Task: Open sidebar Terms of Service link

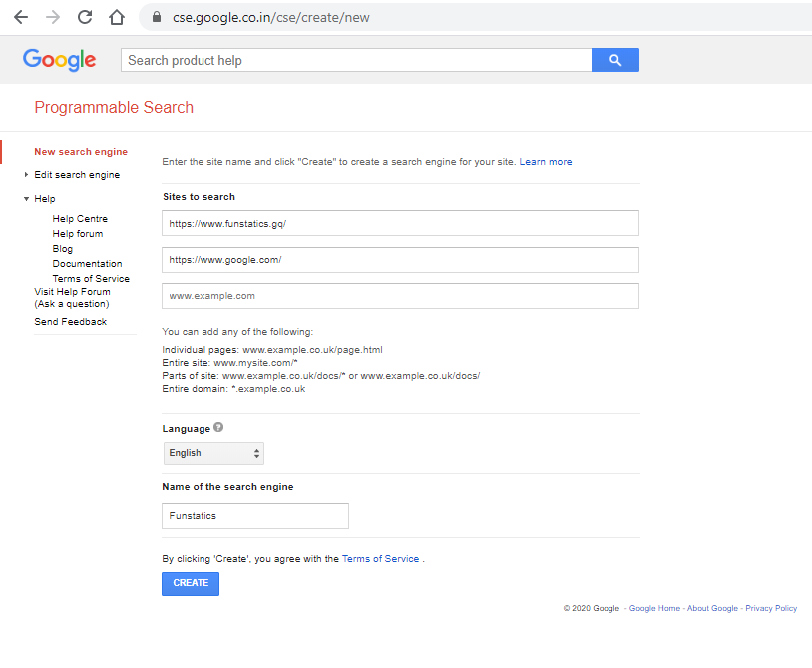Action: (x=91, y=279)
